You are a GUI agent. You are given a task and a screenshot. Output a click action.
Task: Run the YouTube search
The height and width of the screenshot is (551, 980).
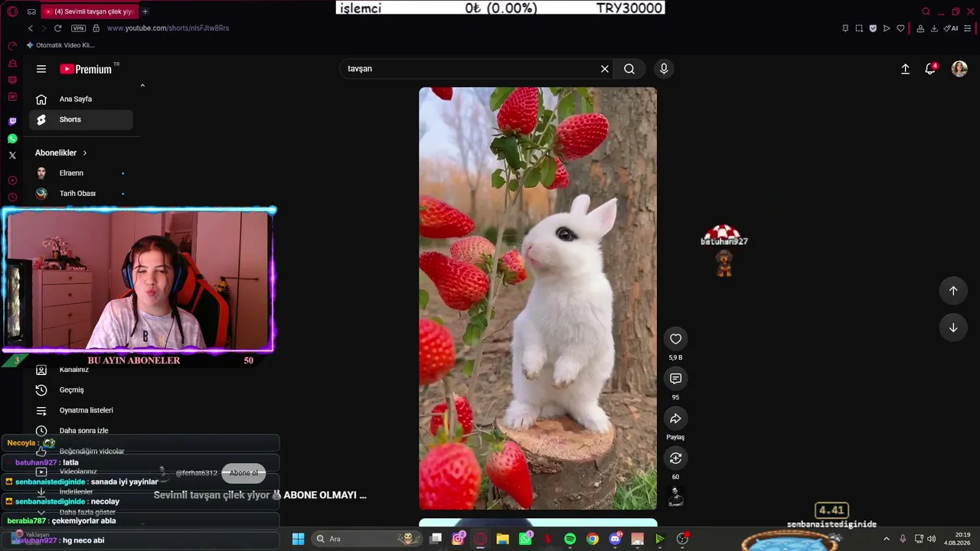tap(629, 69)
